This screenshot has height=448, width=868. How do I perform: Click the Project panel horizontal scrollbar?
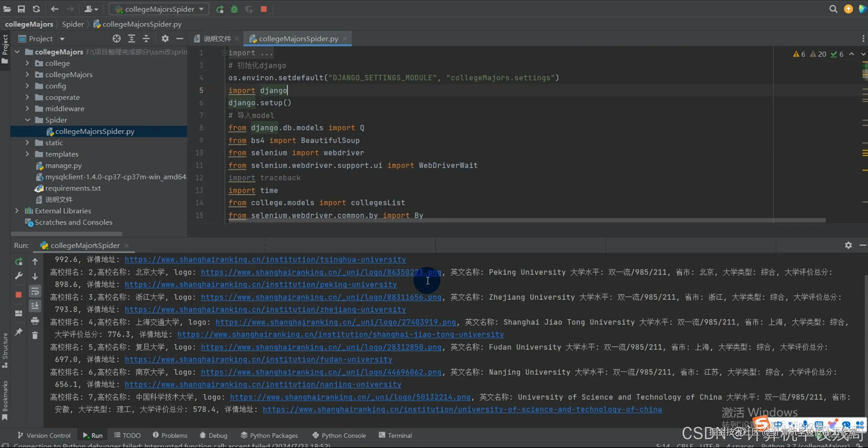tap(66, 234)
